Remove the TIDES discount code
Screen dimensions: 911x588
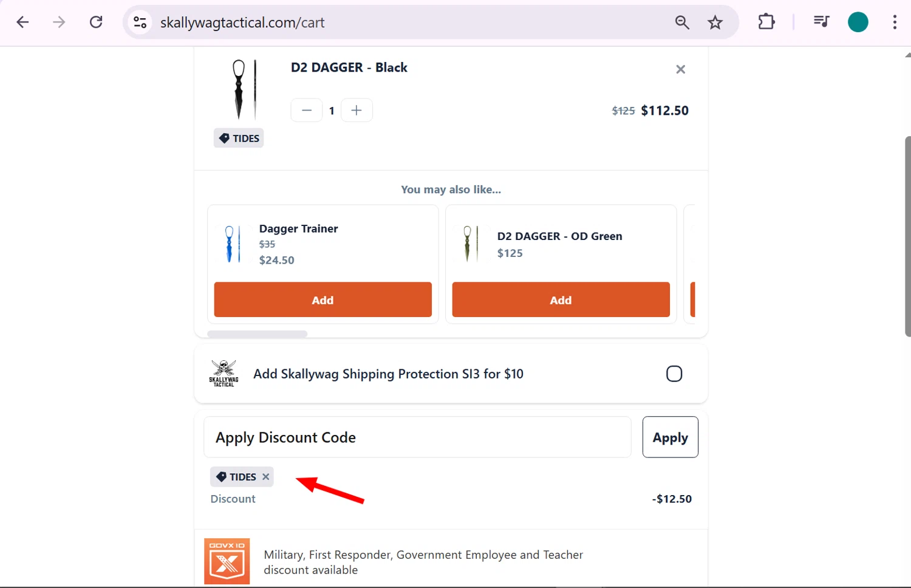pyautogui.click(x=266, y=477)
